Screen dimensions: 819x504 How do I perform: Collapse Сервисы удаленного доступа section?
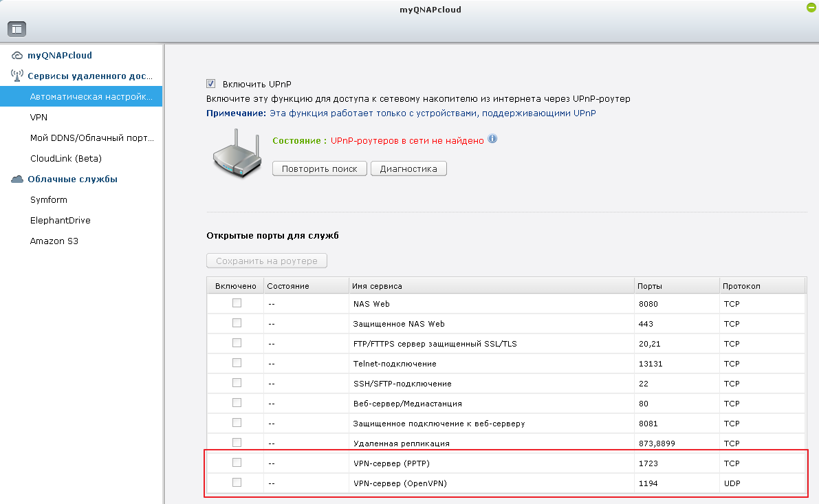90,76
